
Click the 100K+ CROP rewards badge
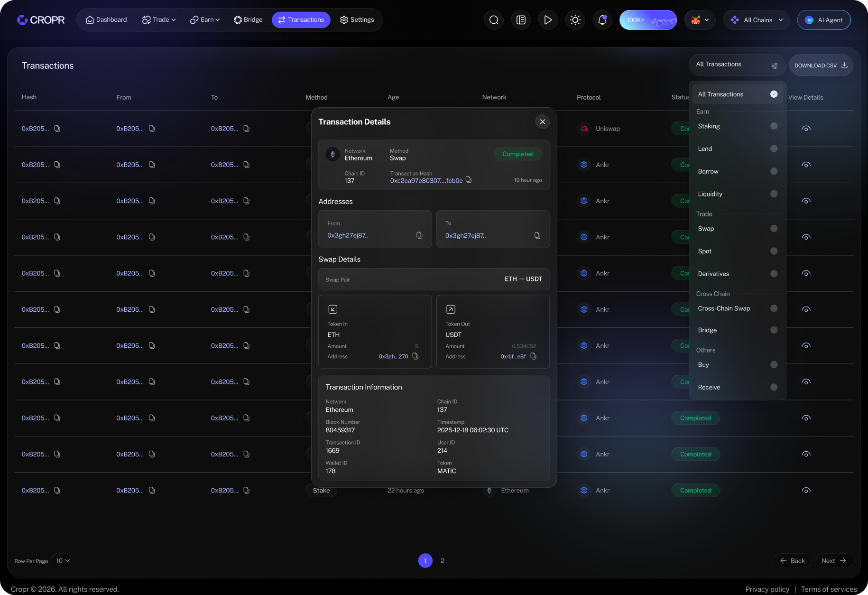(648, 20)
